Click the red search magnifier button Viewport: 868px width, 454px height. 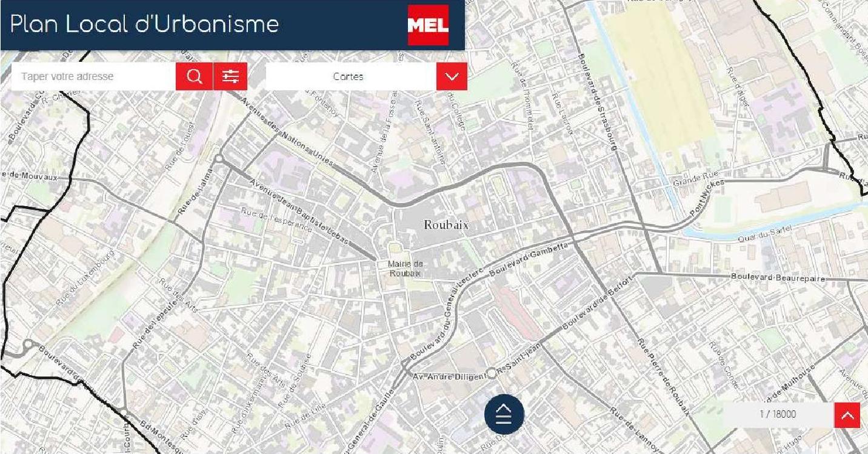coord(194,76)
